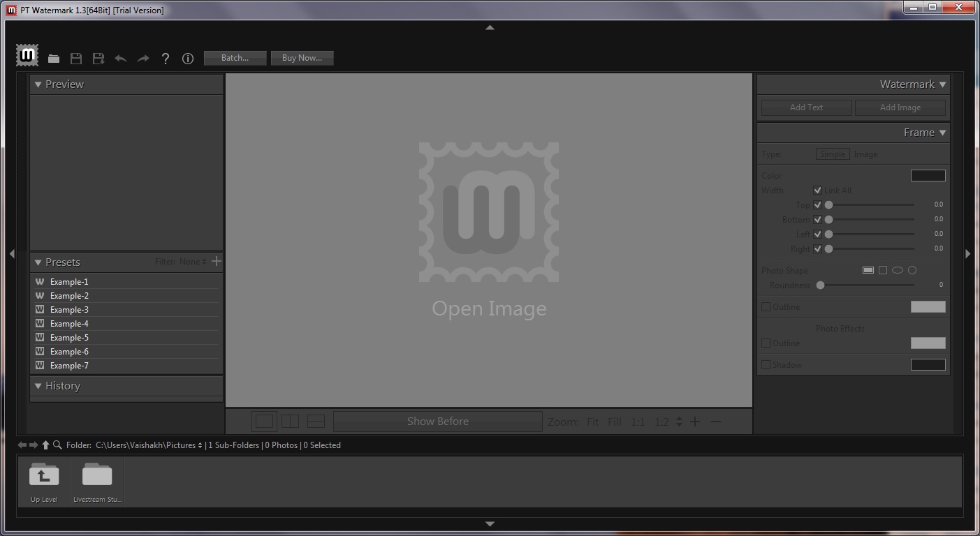Screen dimensions: 980x536
Task: Open the presets Filter None dropdown
Action: click(x=192, y=262)
